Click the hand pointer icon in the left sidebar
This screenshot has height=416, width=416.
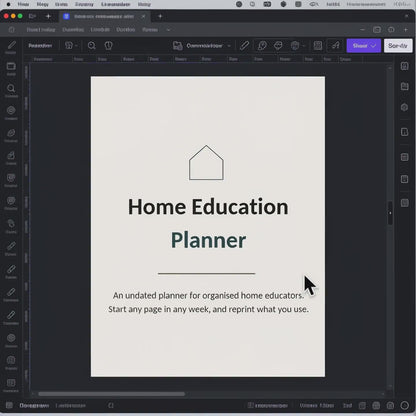click(x=11, y=224)
